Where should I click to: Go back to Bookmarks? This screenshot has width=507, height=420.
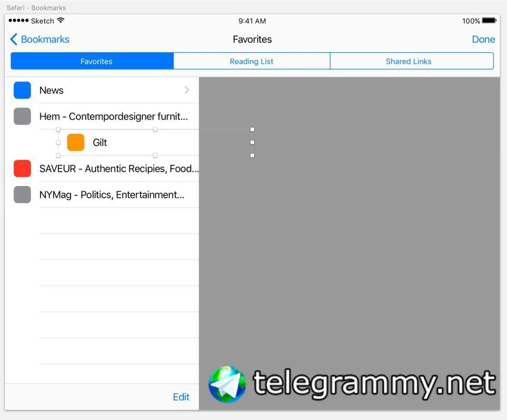40,39
